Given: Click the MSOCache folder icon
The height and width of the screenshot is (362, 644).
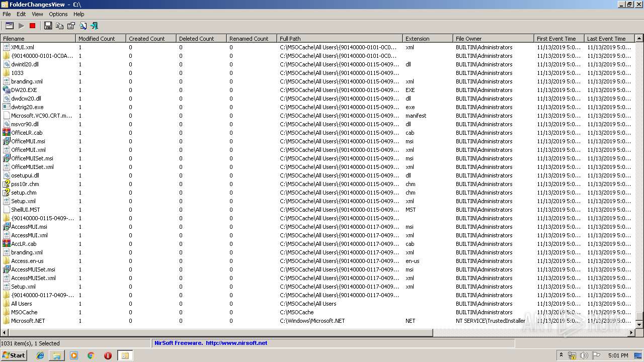Looking at the screenshot, I should click(7, 312).
